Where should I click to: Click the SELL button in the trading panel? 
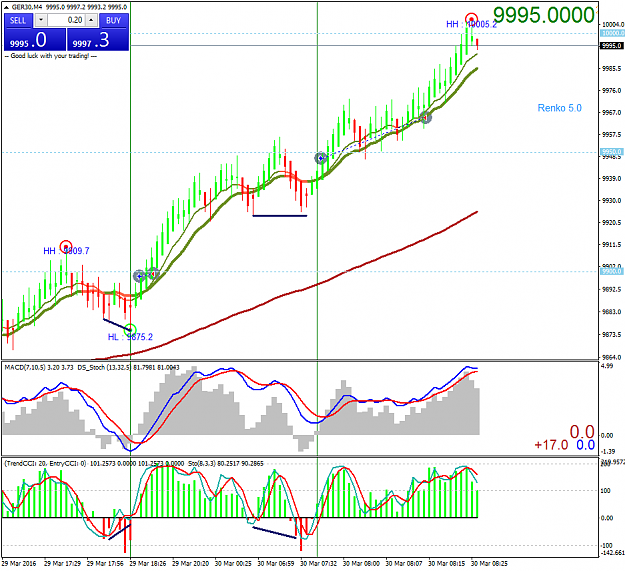[x=18, y=20]
